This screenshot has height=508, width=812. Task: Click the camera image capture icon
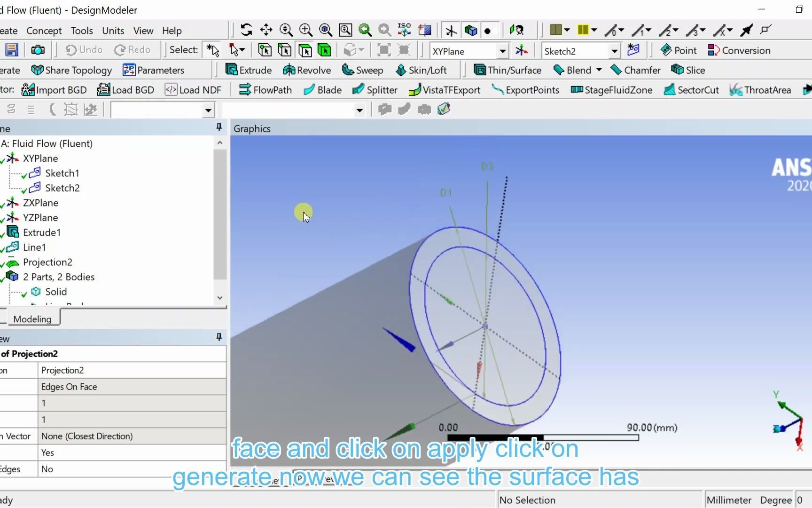coord(38,50)
